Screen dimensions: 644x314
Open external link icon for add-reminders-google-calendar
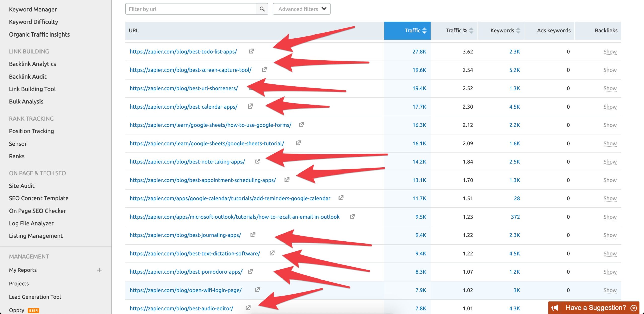(341, 198)
